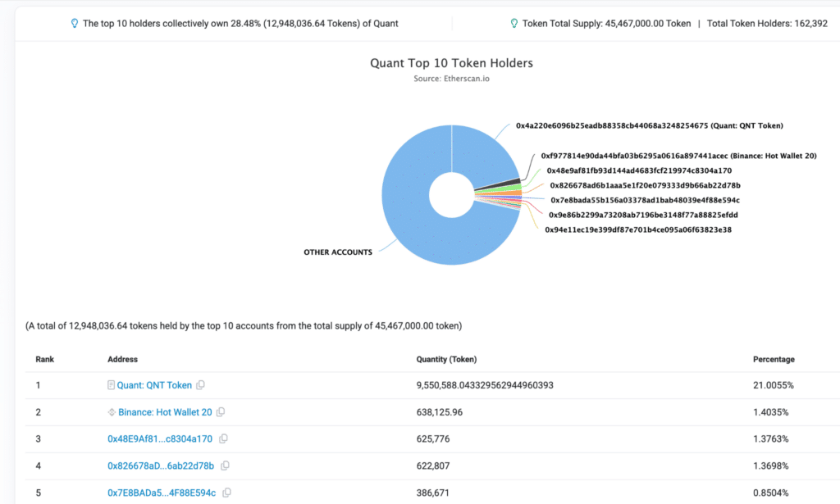The height and width of the screenshot is (504, 840).
Task: Open the Binance: Hot Wallet 20 link
Action: (165, 412)
